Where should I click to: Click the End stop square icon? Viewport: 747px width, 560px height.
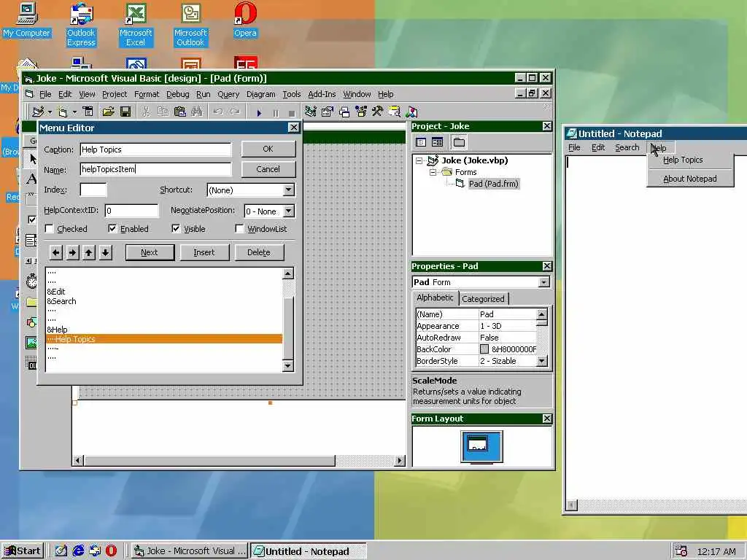[292, 113]
